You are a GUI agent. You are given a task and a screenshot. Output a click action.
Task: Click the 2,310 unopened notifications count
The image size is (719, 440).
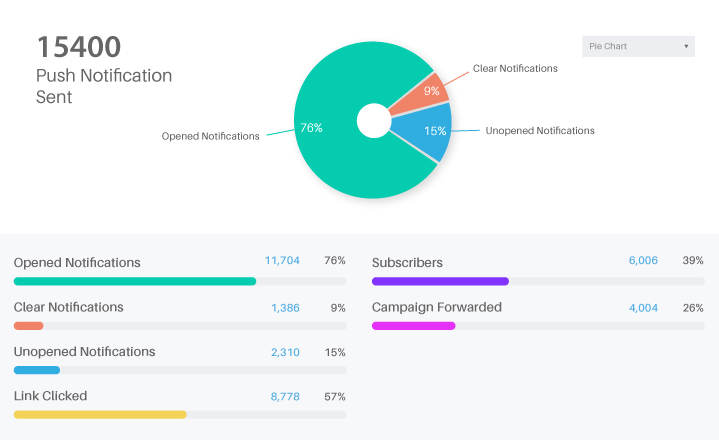point(285,352)
